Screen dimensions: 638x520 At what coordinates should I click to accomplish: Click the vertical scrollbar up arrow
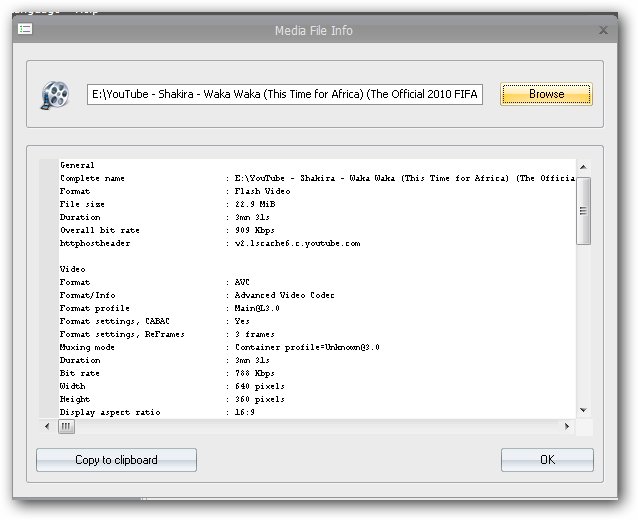pos(583,167)
